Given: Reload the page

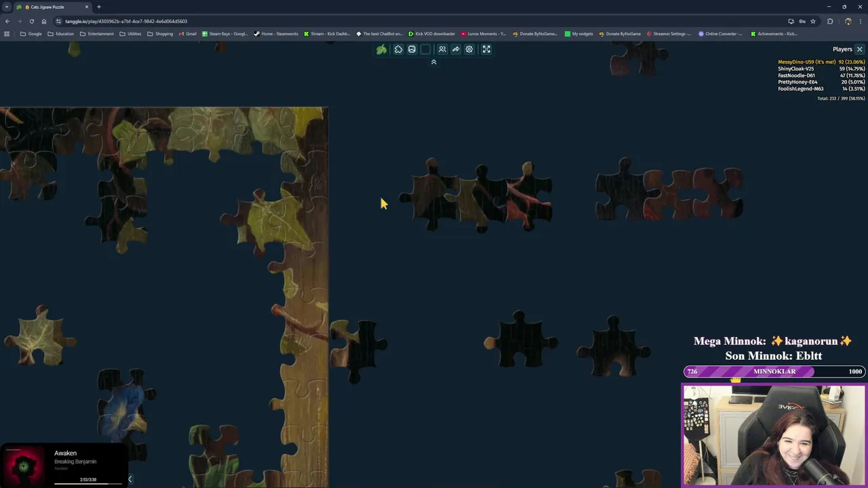Looking at the screenshot, I should pyautogui.click(x=31, y=21).
